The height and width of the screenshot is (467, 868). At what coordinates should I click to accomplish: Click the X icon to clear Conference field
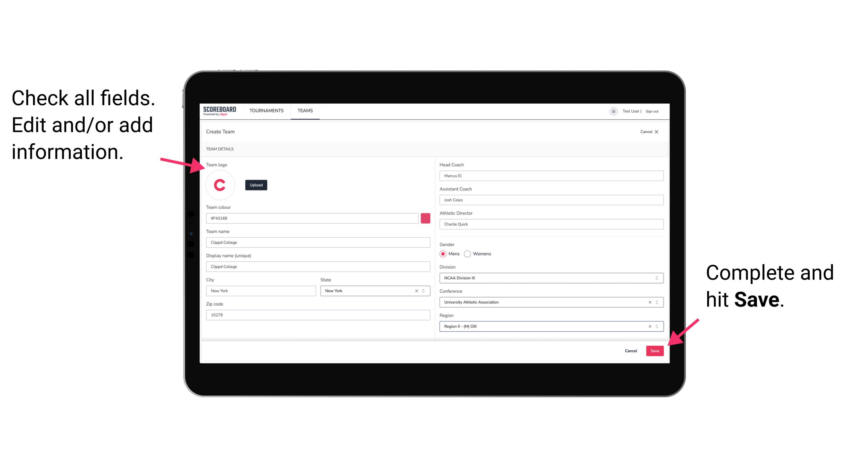(x=649, y=302)
